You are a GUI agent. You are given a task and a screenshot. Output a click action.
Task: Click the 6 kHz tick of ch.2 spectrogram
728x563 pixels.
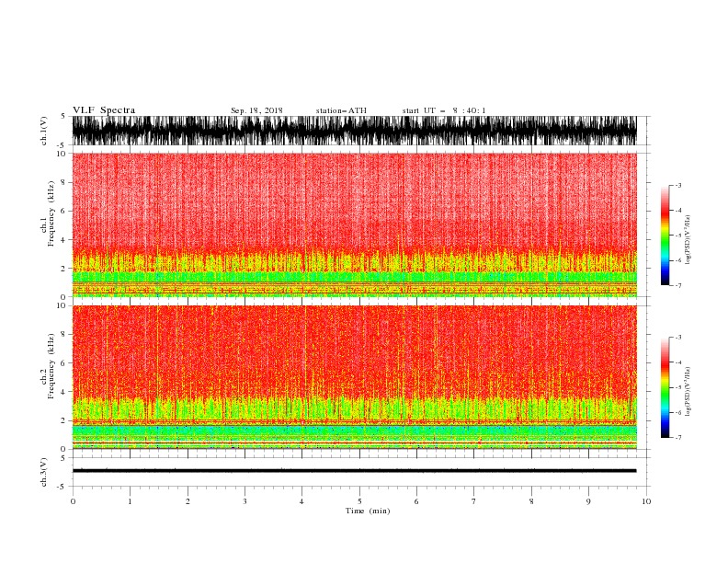tap(63, 363)
